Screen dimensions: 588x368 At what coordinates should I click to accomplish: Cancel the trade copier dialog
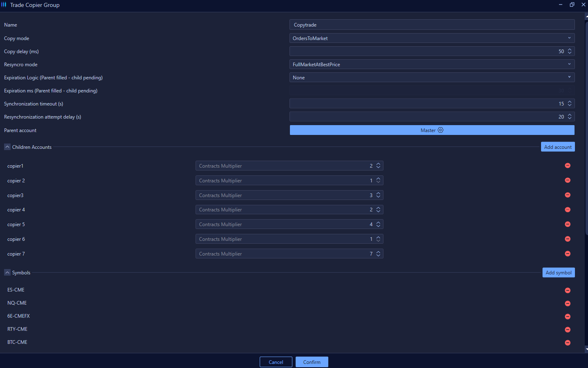276,362
